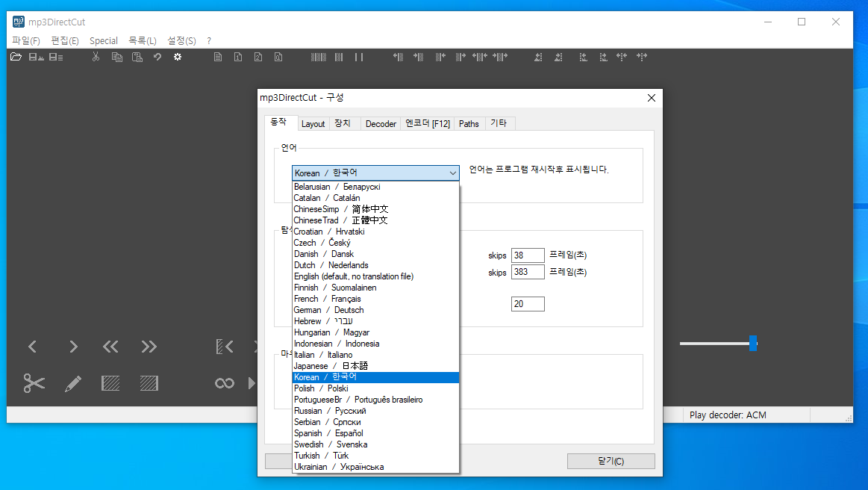Click the first skips field with 38
The width and height of the screenshot is (868, 490).
click(528, 255)
